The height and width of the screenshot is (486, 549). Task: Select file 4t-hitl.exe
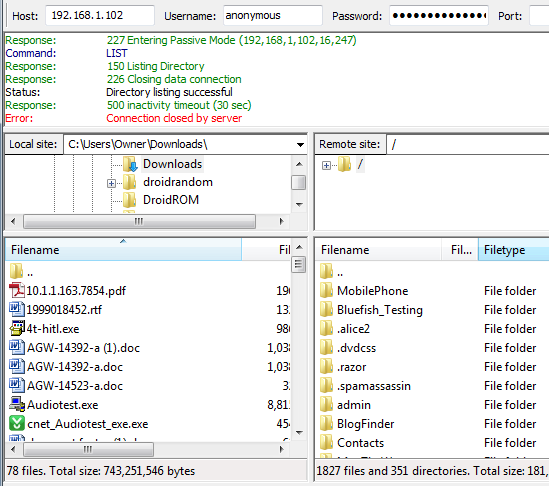pos(53,329)
